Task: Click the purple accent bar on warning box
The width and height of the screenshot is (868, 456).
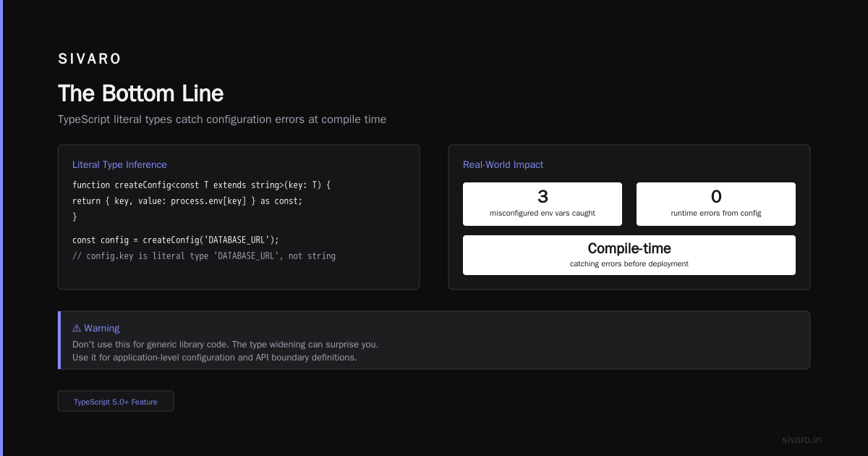Action: pos(59,340)
